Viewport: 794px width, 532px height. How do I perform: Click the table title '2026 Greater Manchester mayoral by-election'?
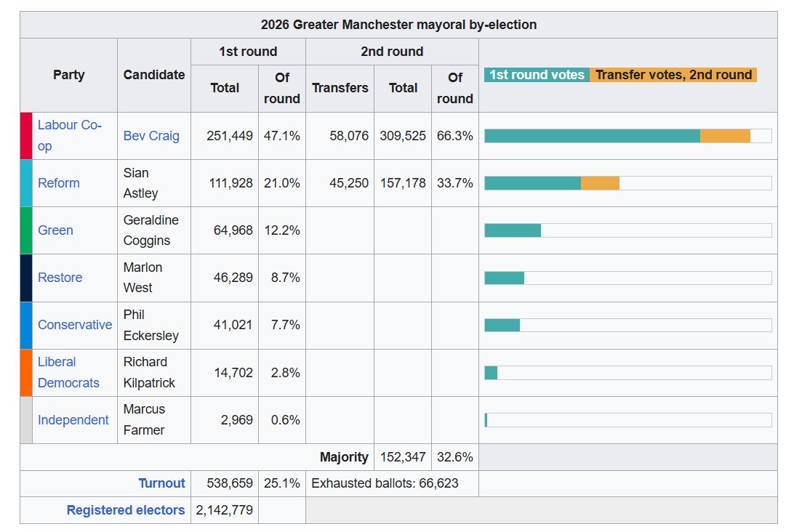tap(398, 25)
